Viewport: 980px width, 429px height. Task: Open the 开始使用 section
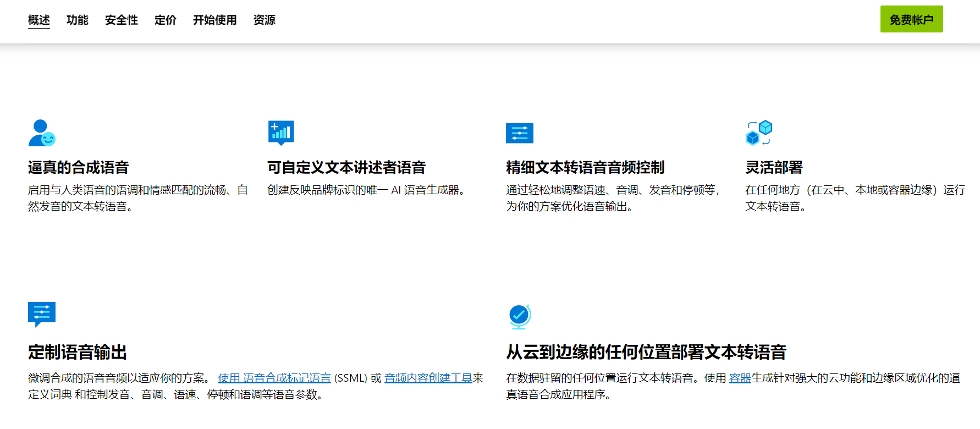pyautogui.click(x=215, y=20)
